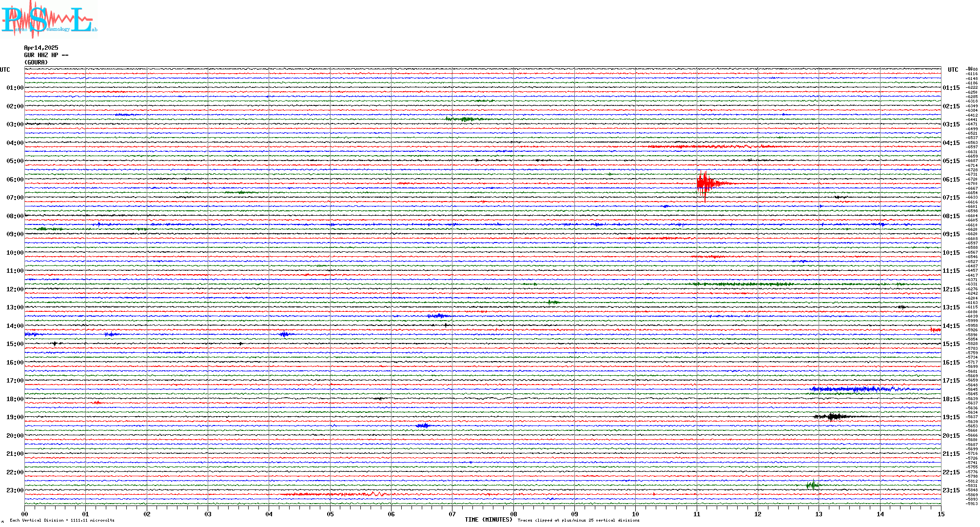The image size is (980, 527).
Task: Click the Traces clipped footnote text
Action: tap(578, 520)
